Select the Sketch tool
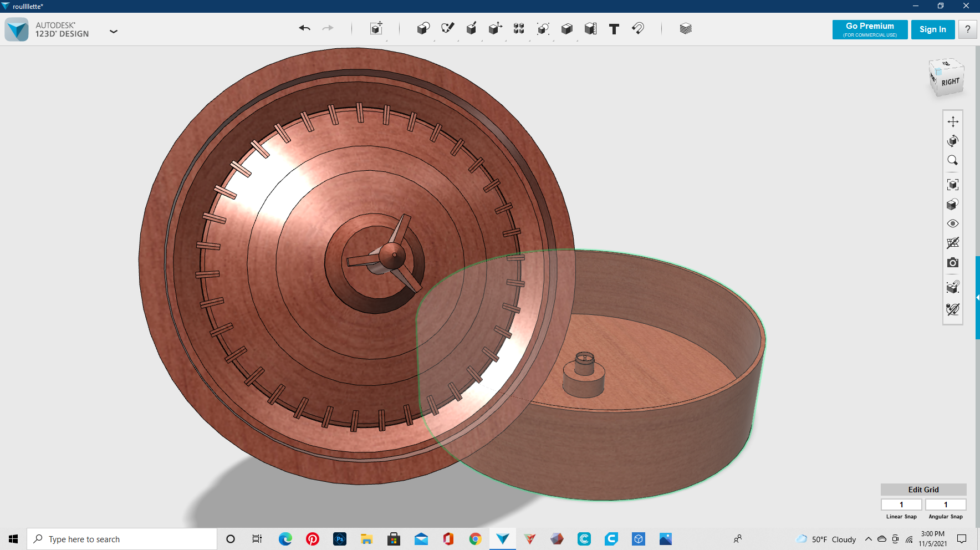Viewport: 980px width, 550px height. tap(448, 28)
